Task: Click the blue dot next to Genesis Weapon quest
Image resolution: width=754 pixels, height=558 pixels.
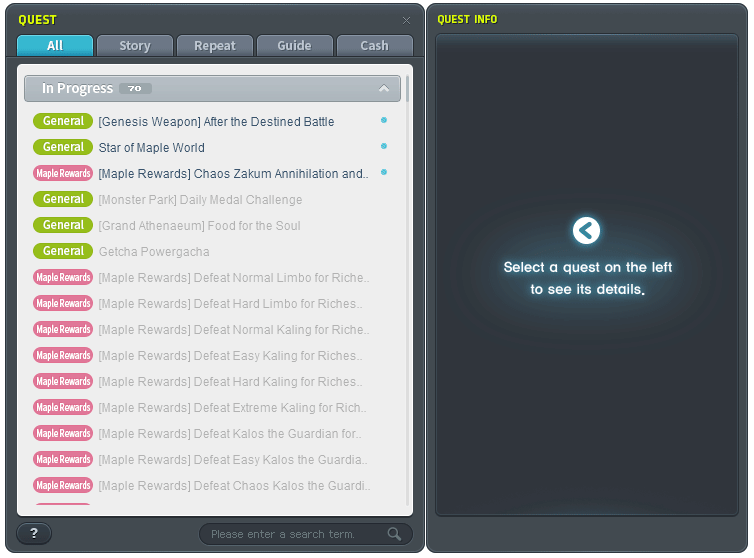Action: point(384,120)
